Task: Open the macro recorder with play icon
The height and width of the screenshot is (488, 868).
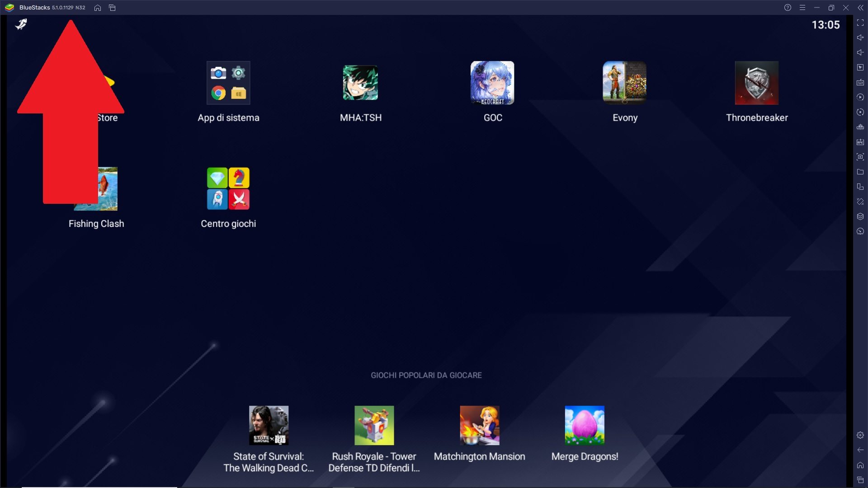Action: point(860,97)
